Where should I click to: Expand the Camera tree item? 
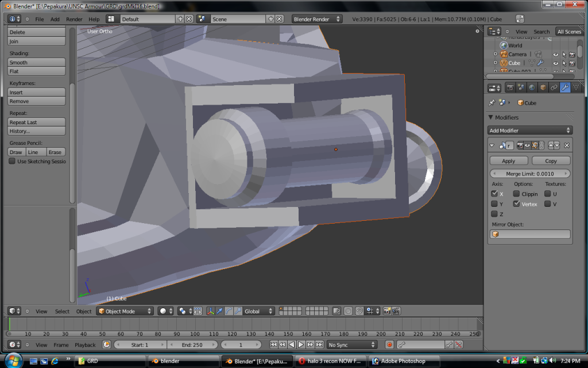(496, 54)
